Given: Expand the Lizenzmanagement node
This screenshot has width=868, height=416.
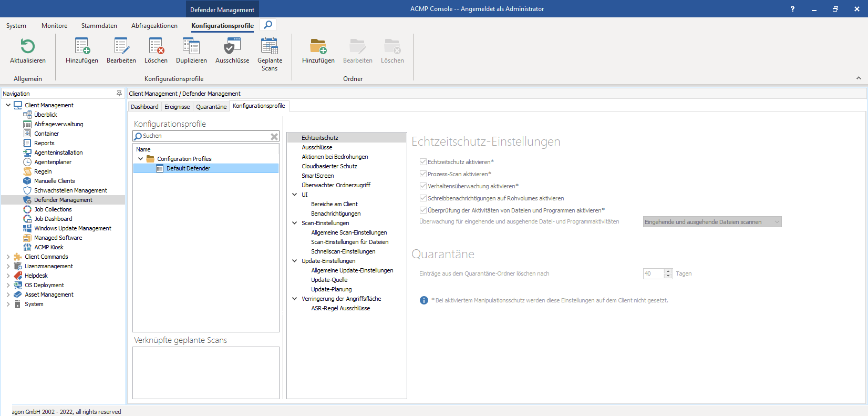Looking at the screenshot, I should tap(8, 266).
